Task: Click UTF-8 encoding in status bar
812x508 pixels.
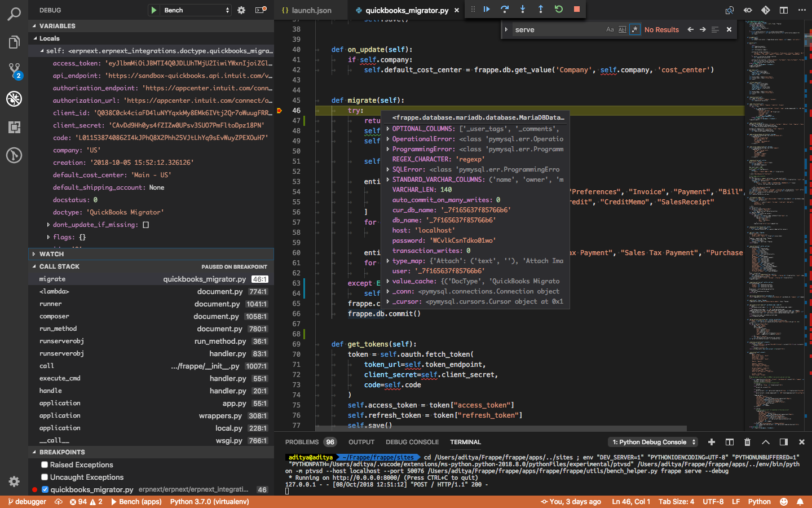Action: click(x=713, y=501)
